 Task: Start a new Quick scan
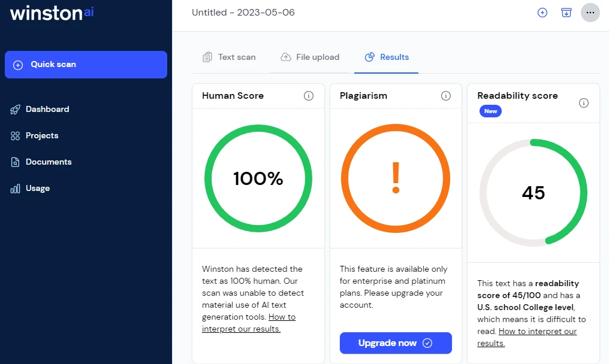pos(86,65)
